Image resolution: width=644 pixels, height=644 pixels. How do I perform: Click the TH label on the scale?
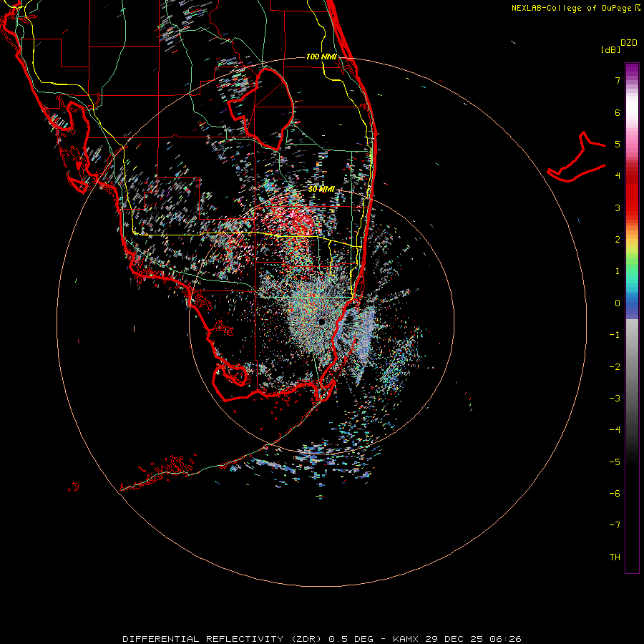tap(615, 557)
